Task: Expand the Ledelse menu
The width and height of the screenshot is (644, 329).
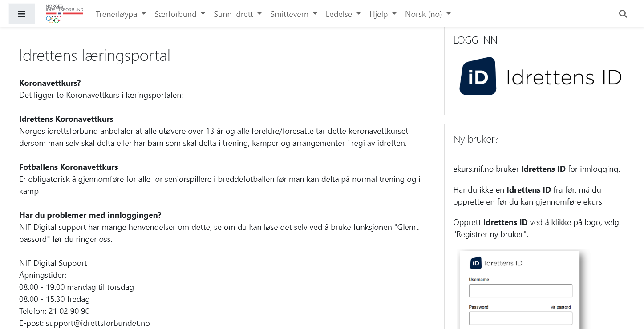Action: 343,14
